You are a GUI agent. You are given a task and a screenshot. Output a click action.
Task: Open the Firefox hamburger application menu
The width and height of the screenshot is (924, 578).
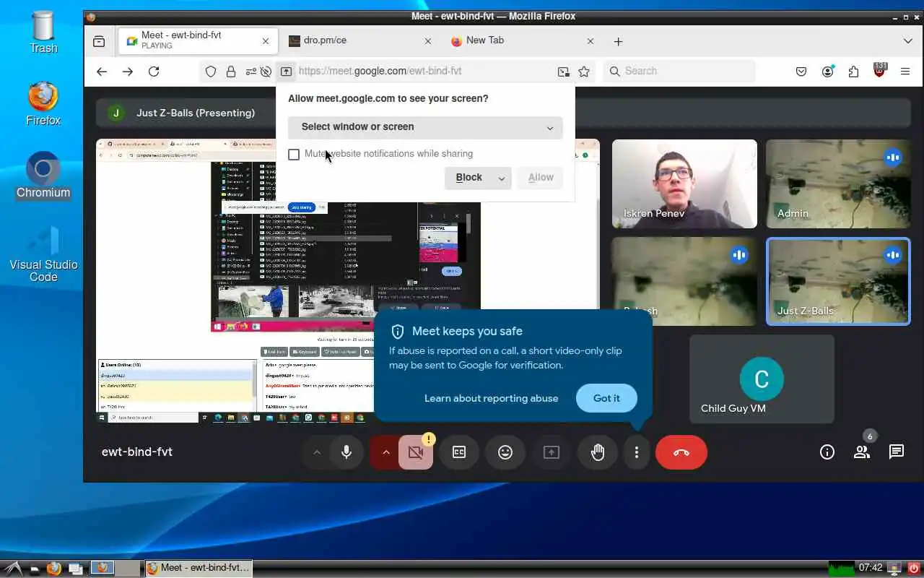pos(905,72)
